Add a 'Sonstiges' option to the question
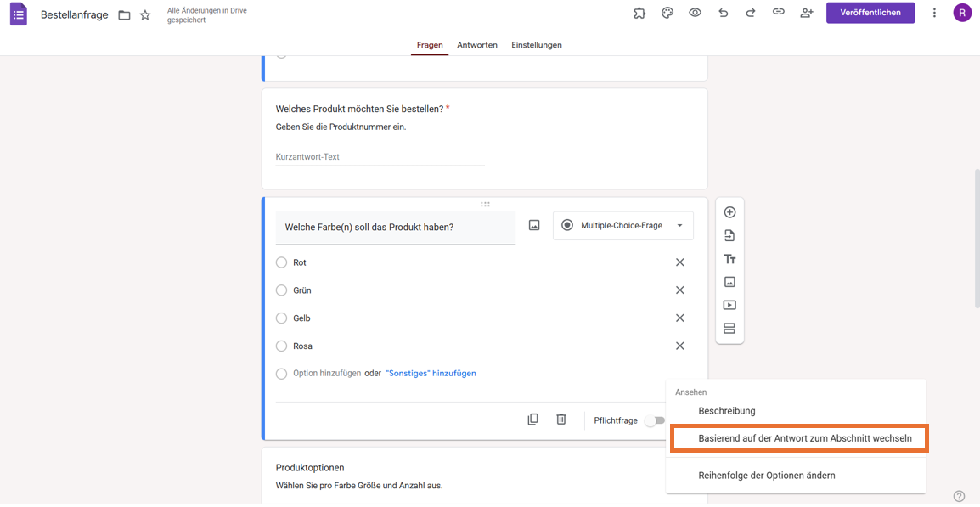The height and width of the screenshot is (507, 980). click(x=431, y=373)
